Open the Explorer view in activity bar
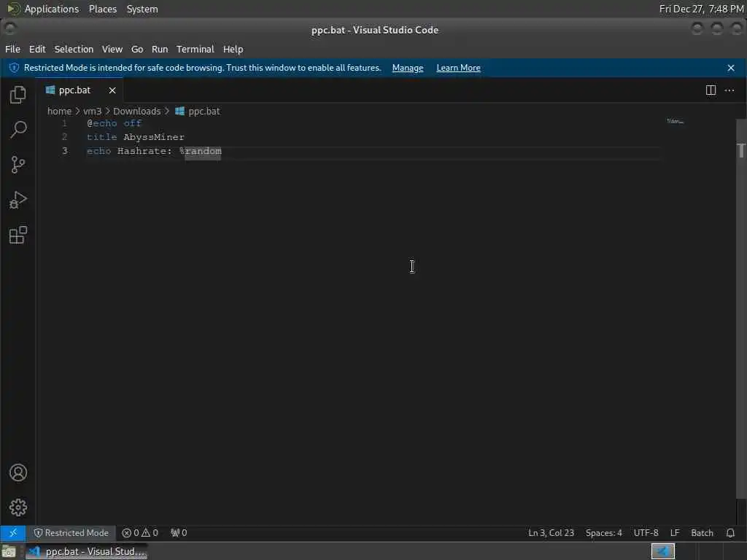Screen dimensions: 747x560 tap(18, 94)
